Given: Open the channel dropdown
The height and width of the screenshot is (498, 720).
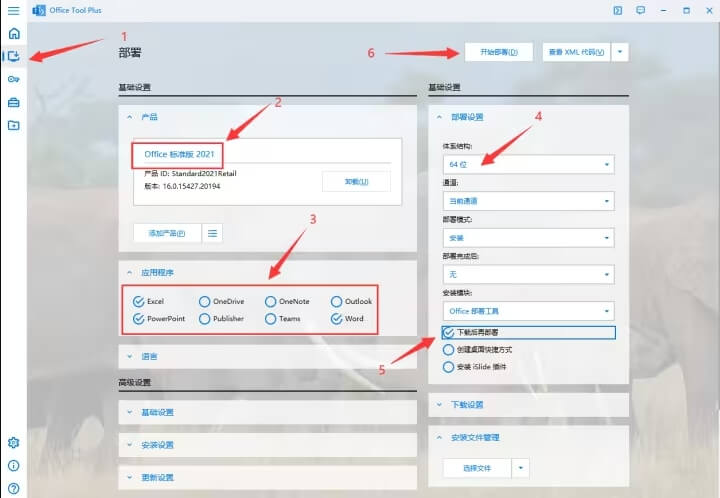Looking at the screenshot, I should [529, 201].
